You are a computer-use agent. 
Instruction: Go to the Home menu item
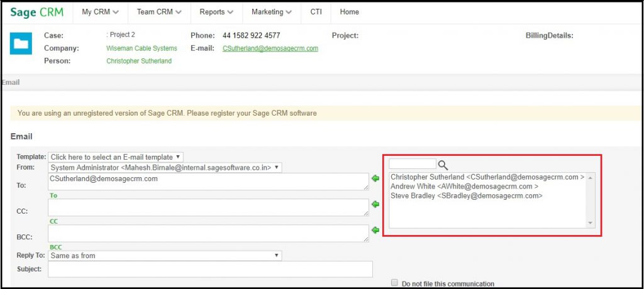coord(350,13)
